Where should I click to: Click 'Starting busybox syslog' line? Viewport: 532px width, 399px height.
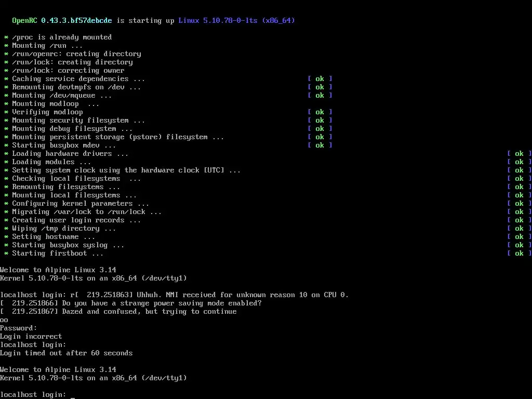click(68, 245)
